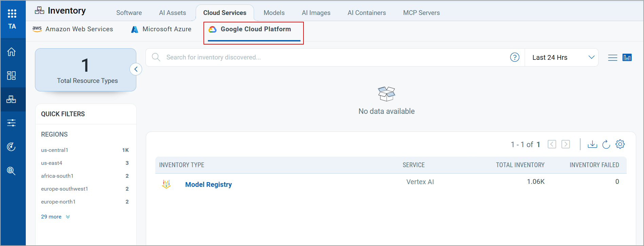Open the apps grid menu icon
644x246 pixels.
pyautogui.click(x=12, y=13)
